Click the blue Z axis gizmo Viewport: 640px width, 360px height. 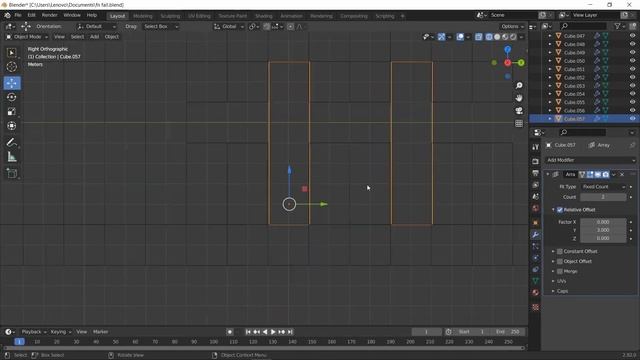point(507,49)
